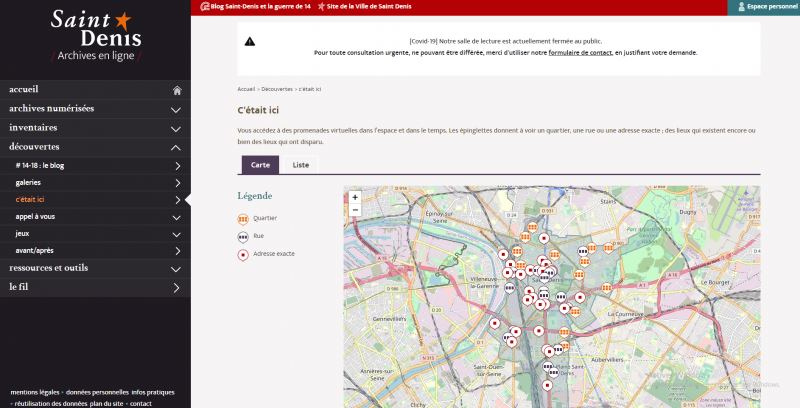Click the map zoom out minus button
Image resolution: width=800 pixels, height=408 pixels.
[355, 210]
